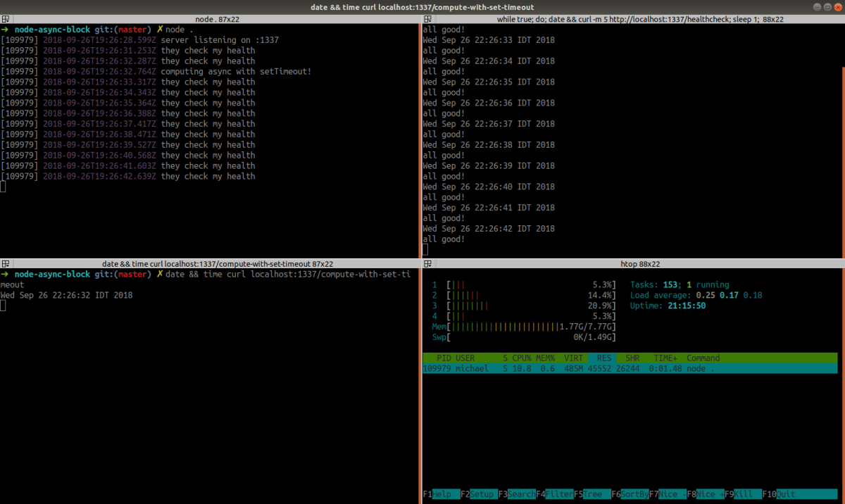
Task: Sort by the highlighted RES column header
Action: click(603, 358)
